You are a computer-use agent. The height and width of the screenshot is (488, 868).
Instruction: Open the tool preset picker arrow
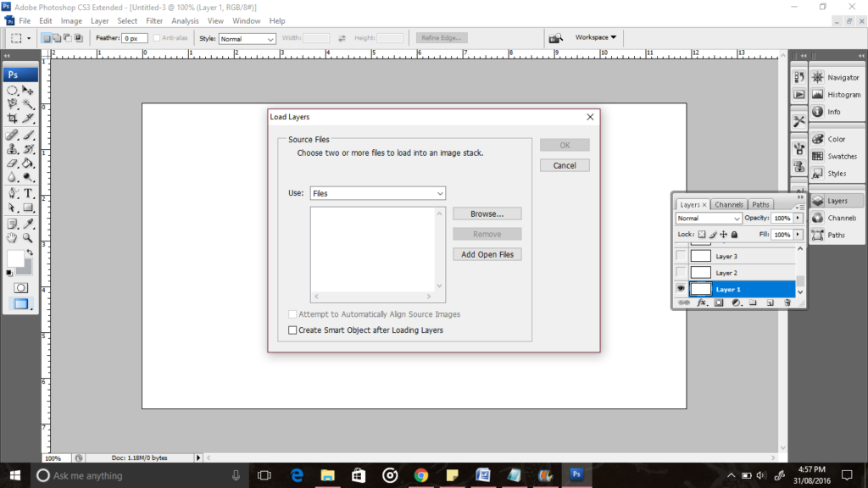[29, 38]
